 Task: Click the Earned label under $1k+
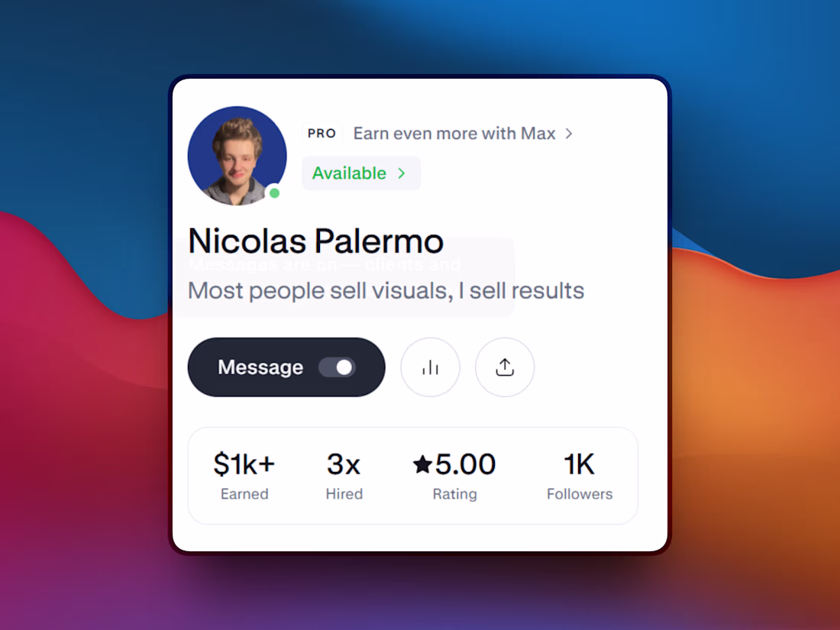(244, 494)
